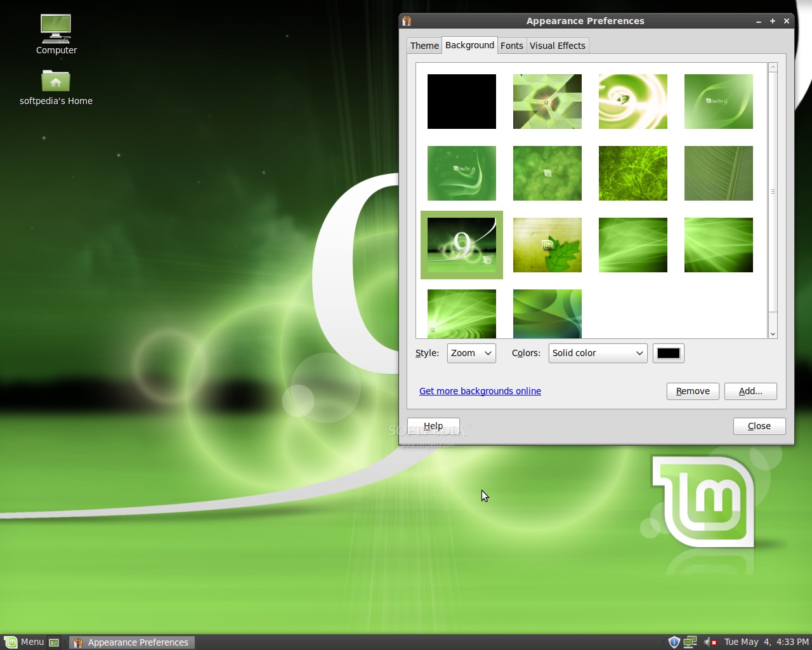Switch to the Theme tab

pyautogui.click(x=424, y=46)
